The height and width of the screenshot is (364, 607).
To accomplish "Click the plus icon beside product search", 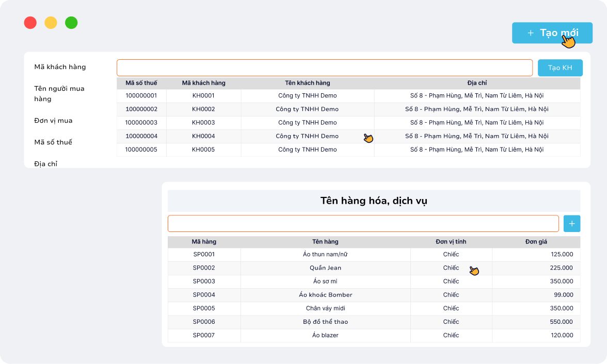I will (572, 224).
